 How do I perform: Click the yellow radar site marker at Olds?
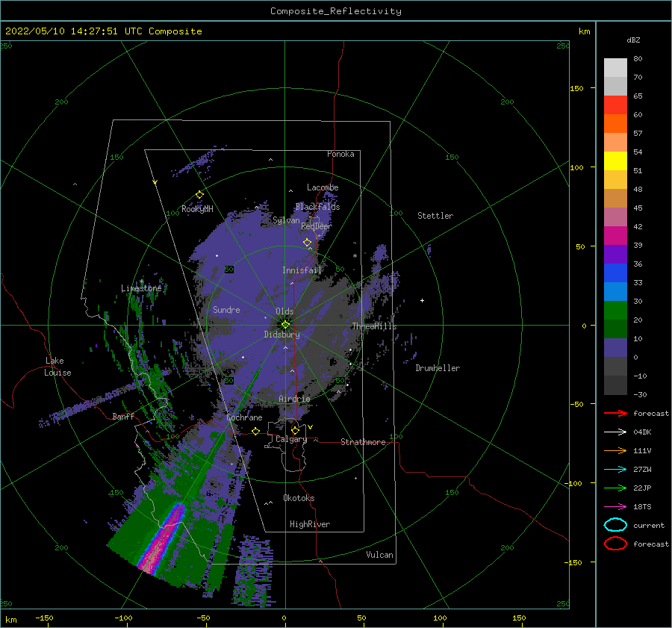pos(285,325)
